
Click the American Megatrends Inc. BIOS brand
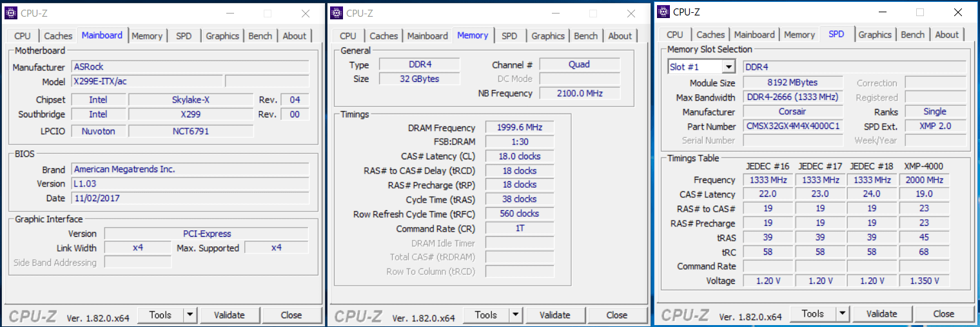190,169
